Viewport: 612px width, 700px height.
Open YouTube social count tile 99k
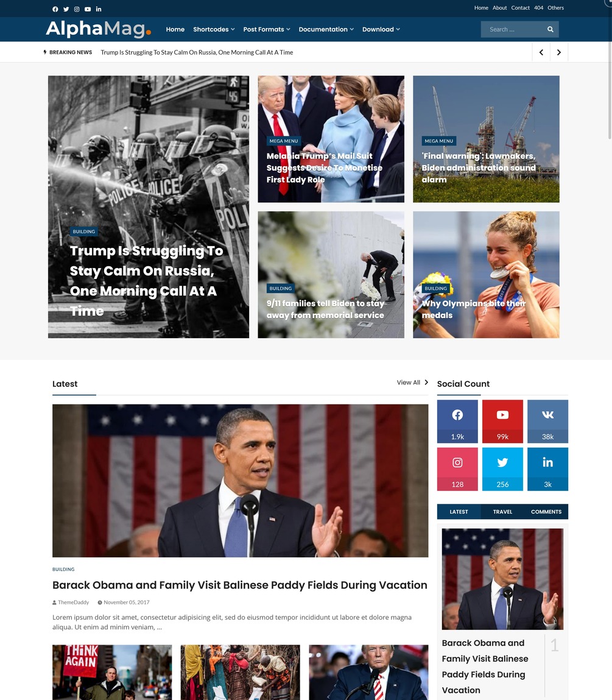[x=502, y=422]
